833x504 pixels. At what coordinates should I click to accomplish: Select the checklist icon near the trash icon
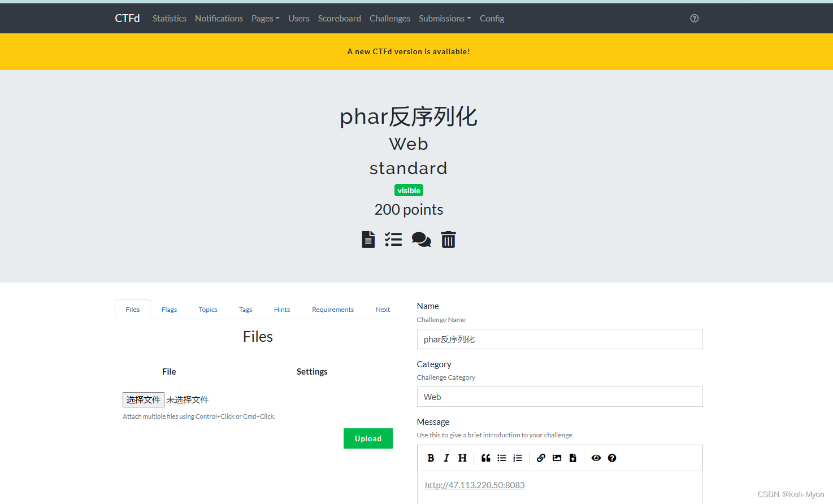tap(393, 239)
